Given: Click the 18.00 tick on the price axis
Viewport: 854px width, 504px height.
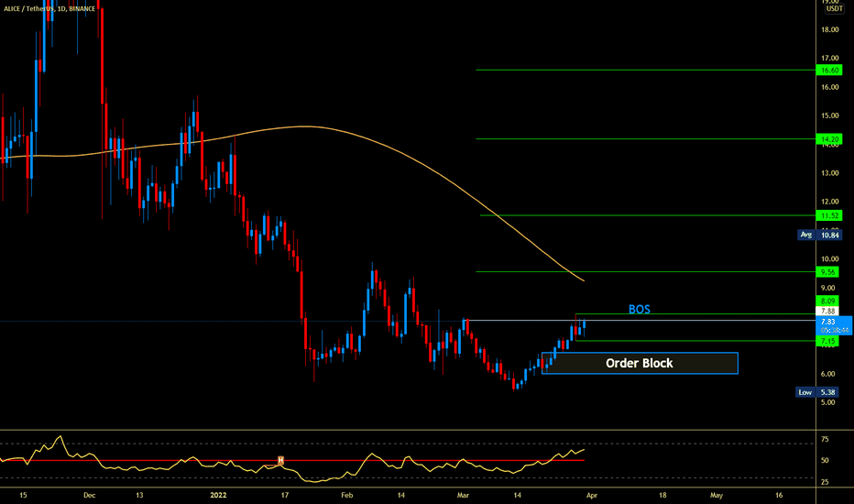Looking at the screenshot, I should point(830,30).
